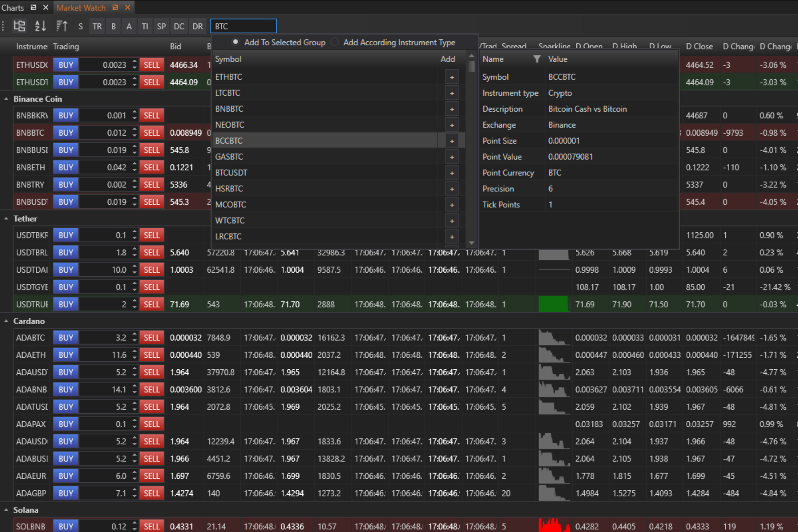
Task: Click the group tree view toolbar icon
Action: point(20,26)
